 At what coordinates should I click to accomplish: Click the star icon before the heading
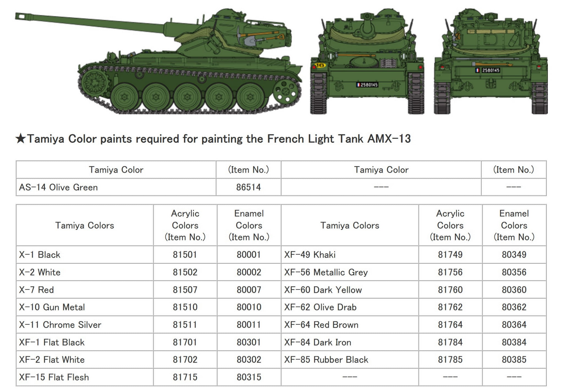tap(20, 139)
